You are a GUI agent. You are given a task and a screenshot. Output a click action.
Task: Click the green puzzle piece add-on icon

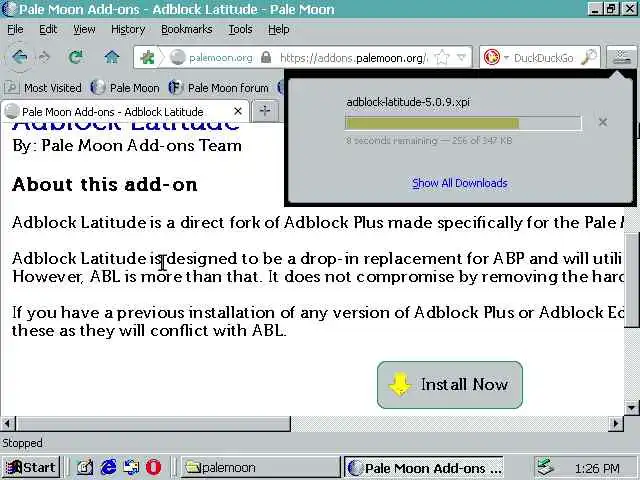pos(147,58)
